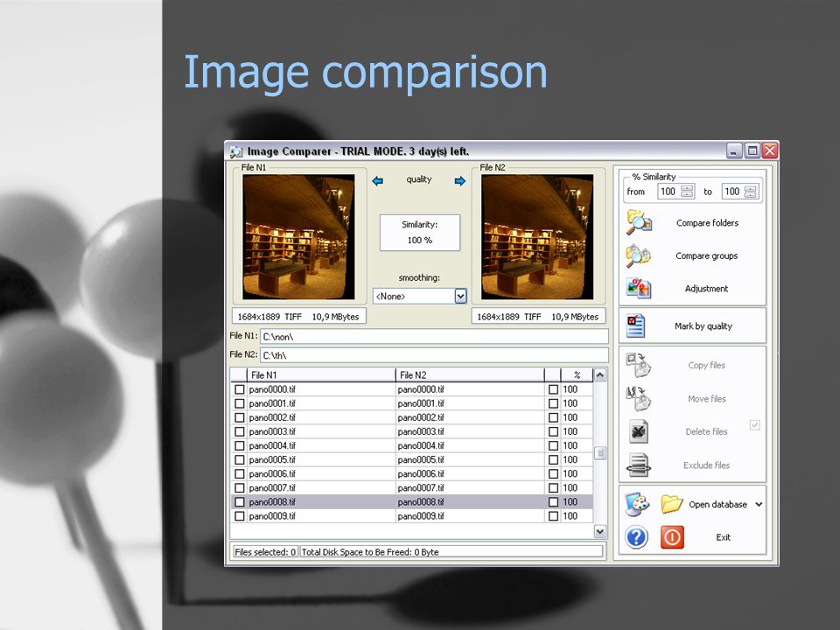Viewport: 840px width, 630px height.
Task: Click the Delete files icon
Action: point(638,431)
